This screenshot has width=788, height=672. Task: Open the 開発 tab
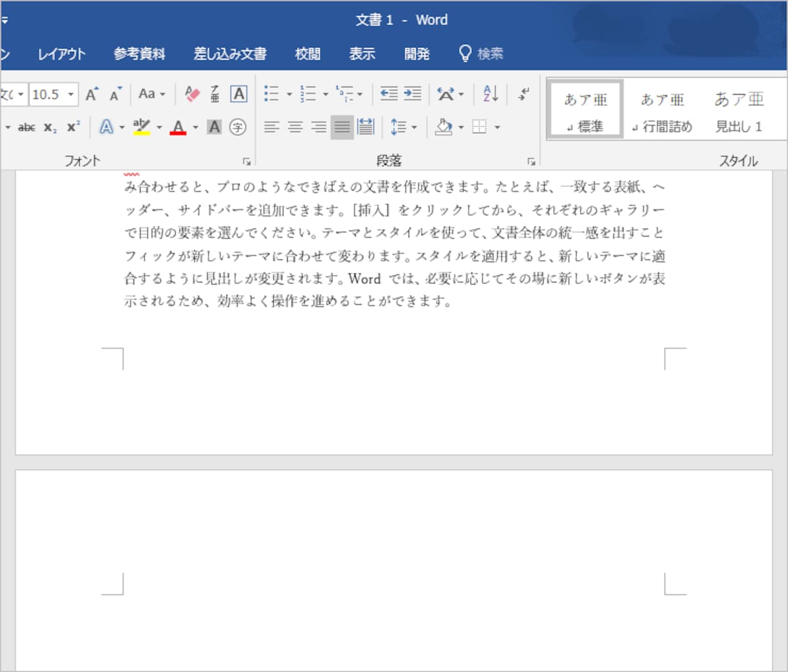(x=417, y=54)
